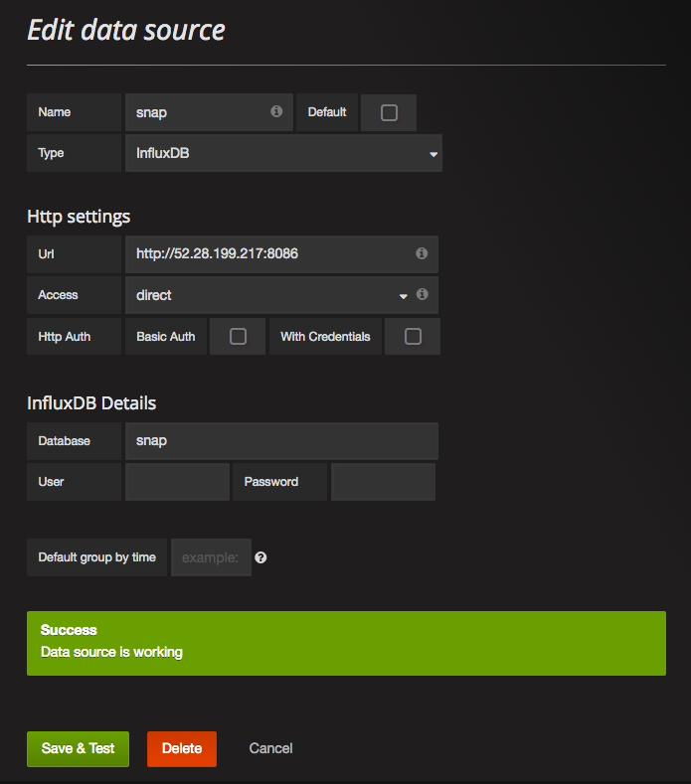Enable the Default checkbox

tap(389, 112)
